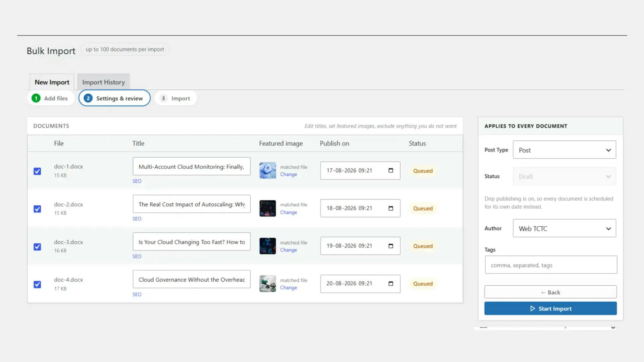The image size is (644, 362).
Task: Uncheck the doc-4.docx checkbox
Action: (37, 284)
